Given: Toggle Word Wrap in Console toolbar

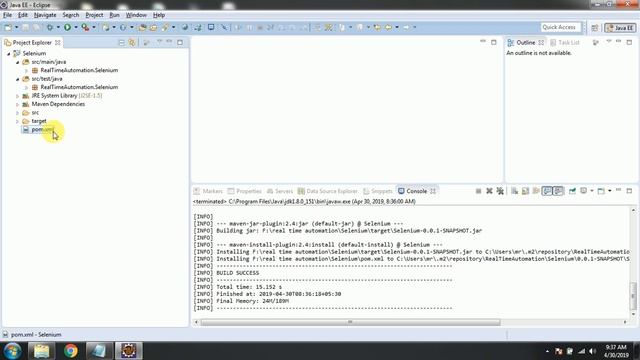Looking at the screenshot, I should (536, 191).
